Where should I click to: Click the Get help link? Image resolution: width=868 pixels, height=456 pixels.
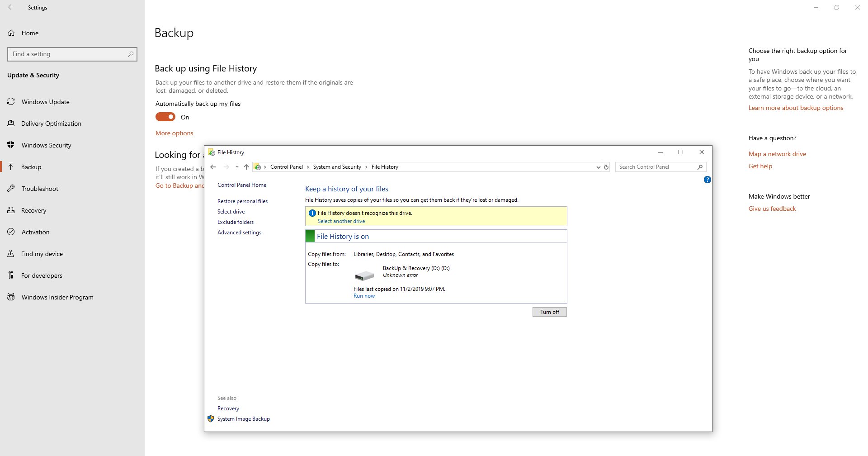coord(760,166)
